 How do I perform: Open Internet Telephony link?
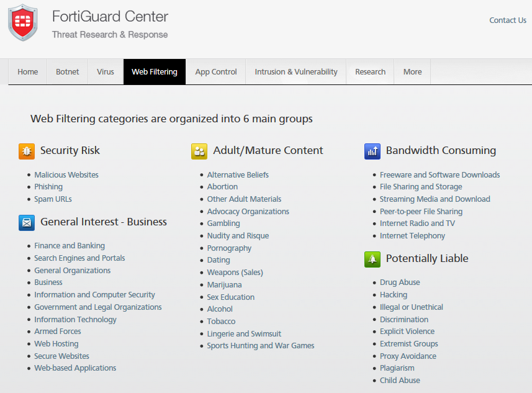pyautogui.click(x=412, y=236)
